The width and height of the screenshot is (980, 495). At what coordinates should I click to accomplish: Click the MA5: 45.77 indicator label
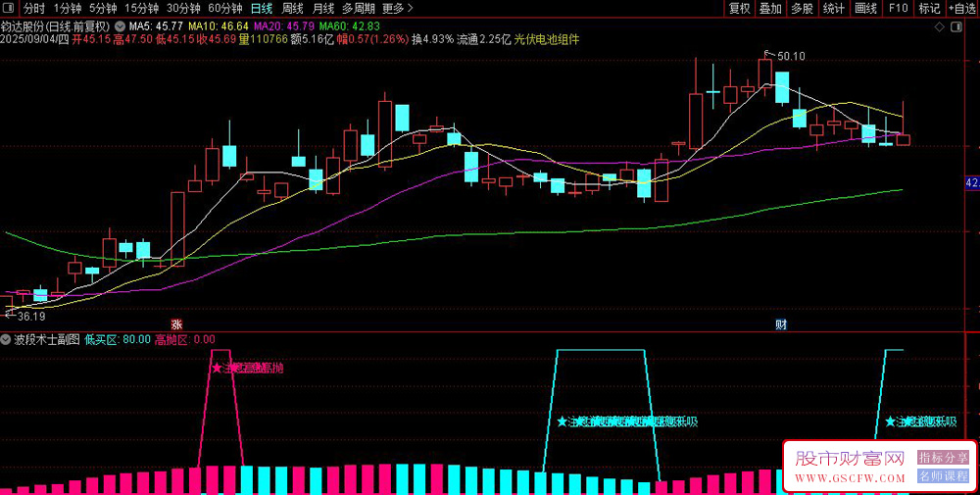[156, 26]
